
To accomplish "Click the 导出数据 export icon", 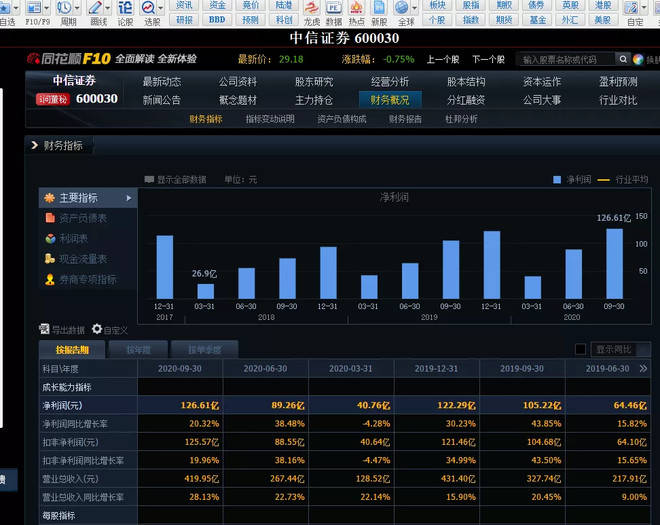I will click(44, 329).
